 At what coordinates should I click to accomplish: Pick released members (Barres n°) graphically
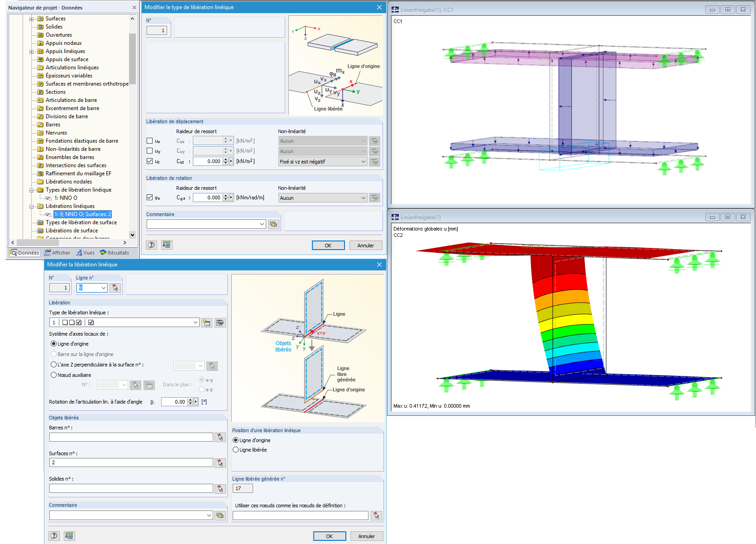(220, 437)
